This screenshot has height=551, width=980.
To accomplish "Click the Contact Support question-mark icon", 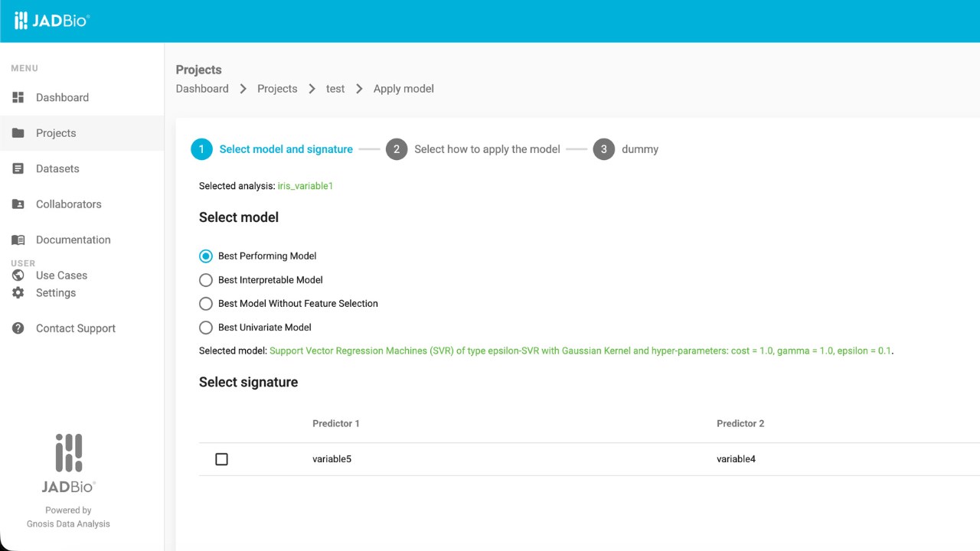I will coord(18,328).
